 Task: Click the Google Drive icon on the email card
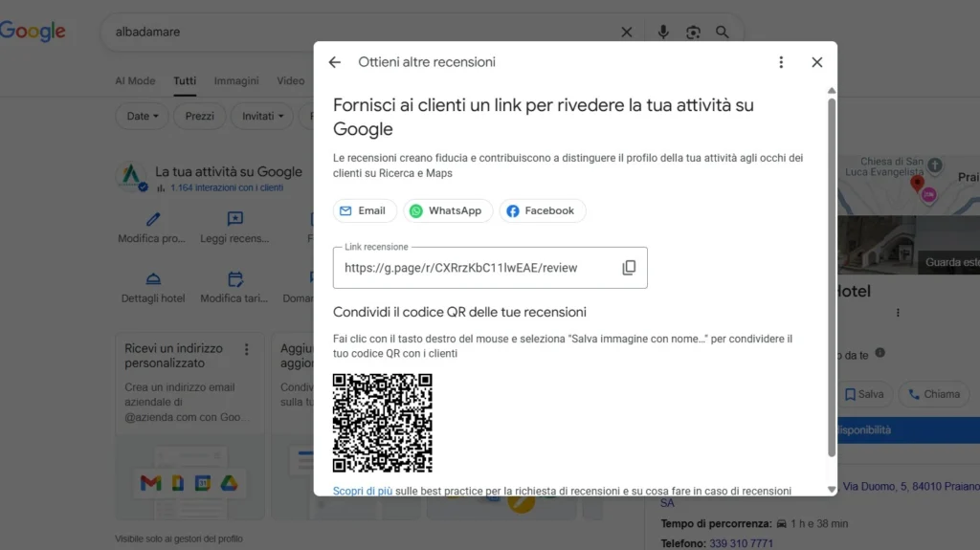229,483
